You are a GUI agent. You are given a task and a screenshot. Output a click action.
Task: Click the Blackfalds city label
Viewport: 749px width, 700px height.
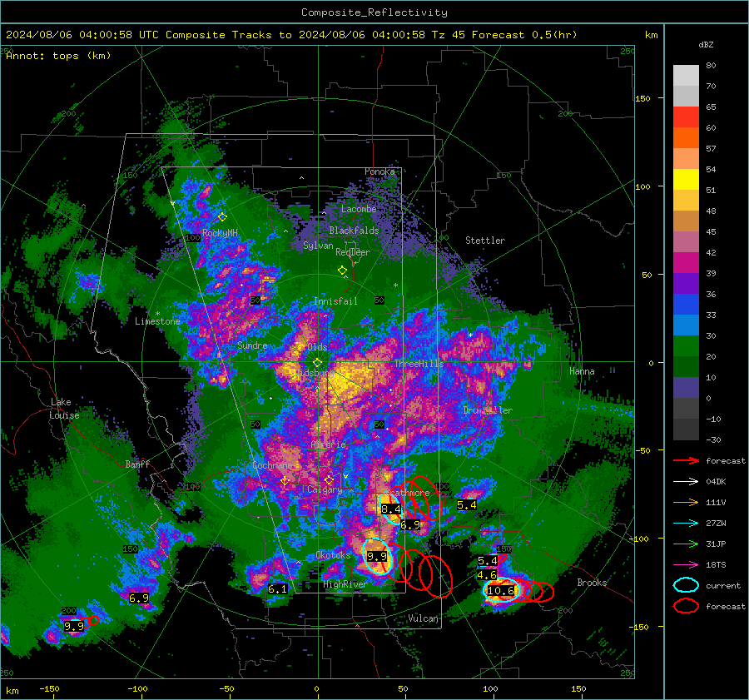[x=354, y=231]
